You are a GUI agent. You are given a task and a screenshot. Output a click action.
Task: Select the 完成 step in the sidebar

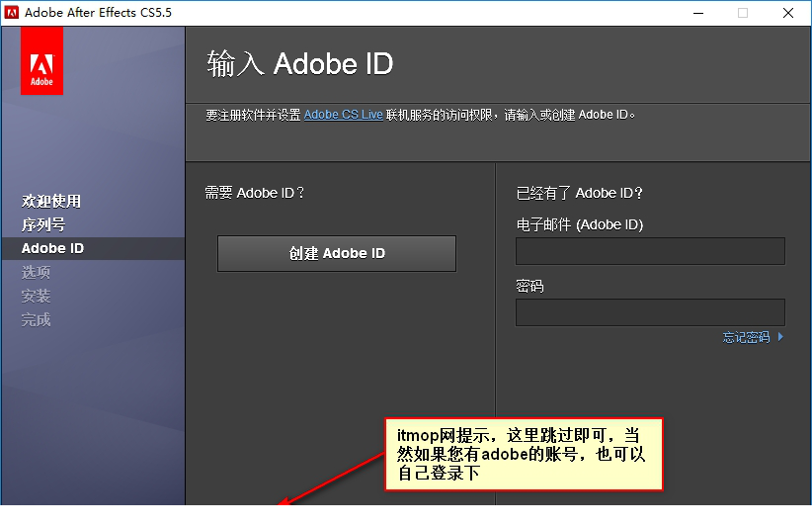point(36,319)
